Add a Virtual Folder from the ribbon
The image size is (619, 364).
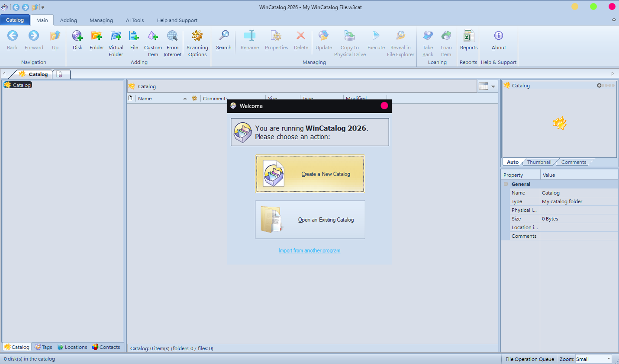[x=116, y=43]
